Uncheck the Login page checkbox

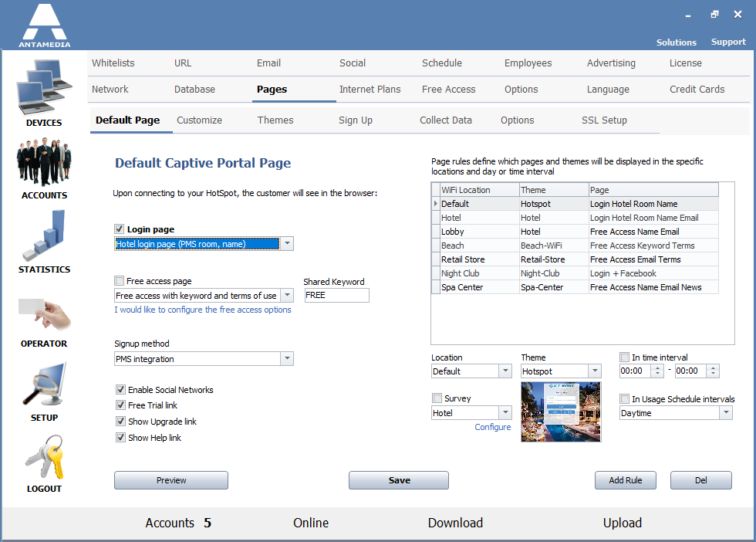pos(119,229)
